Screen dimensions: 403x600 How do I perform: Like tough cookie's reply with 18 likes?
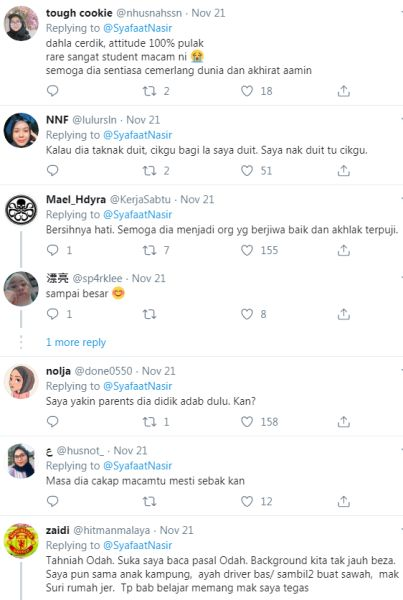(x=247, y=91)
